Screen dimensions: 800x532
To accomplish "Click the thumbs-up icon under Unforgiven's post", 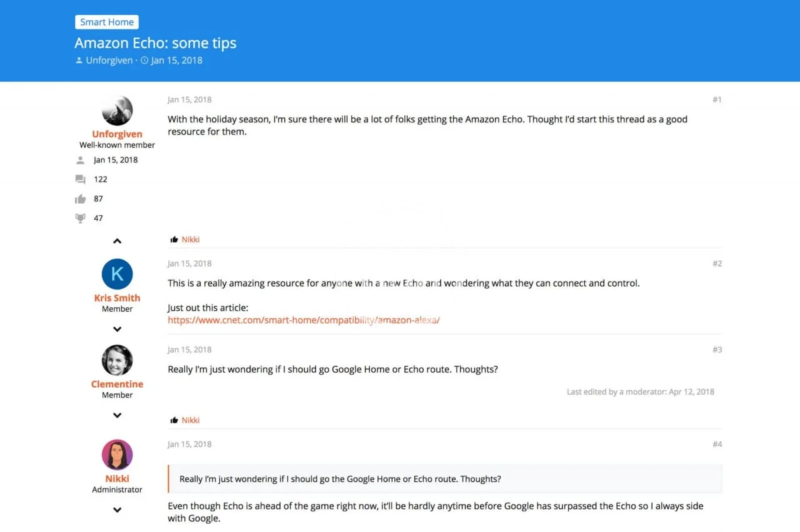I will tap(174, 240).
